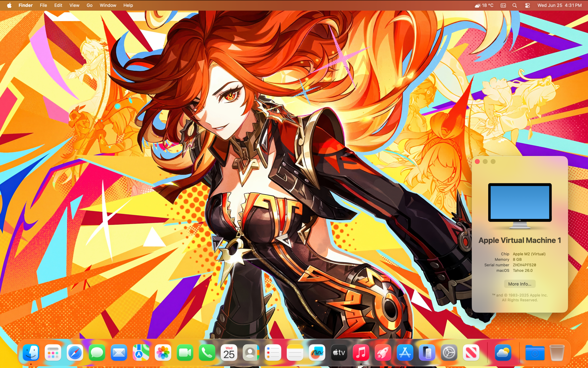Open the Music app
Viewport: 588px width, 368px height.
(x=361, y=353)
